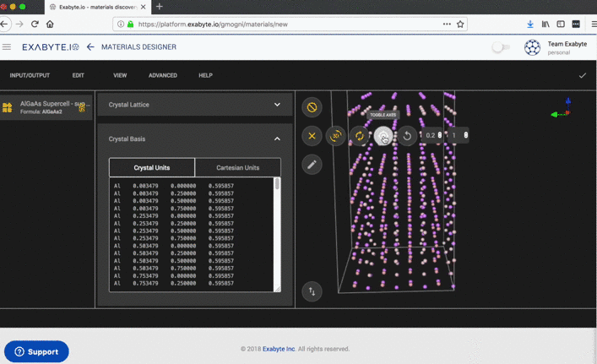Switch basis to Cartesian Units
The image size is (597, 364).
237,167
